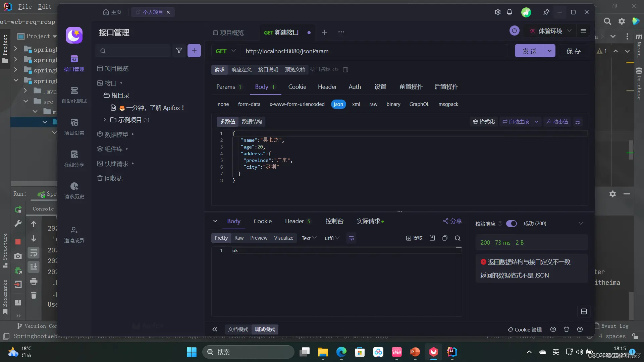This screenshot has width=644, height=362.
Task: Expand the 示例项目 folder
Action: pos(105,120)
